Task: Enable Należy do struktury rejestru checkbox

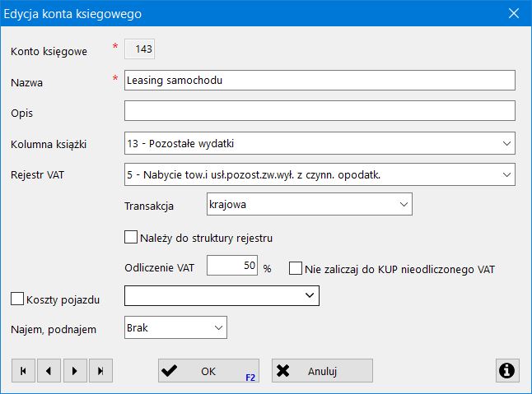Action: tap(130, 238)
